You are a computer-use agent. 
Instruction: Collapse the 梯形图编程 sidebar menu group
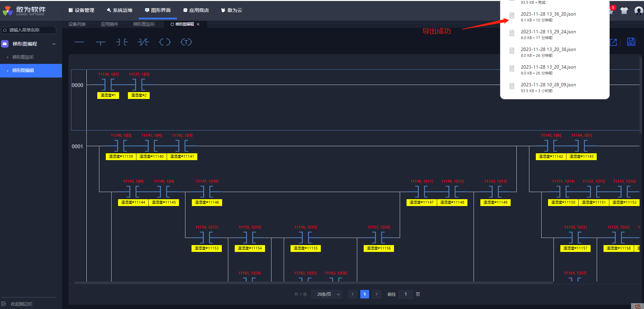(x=54, y=44)
